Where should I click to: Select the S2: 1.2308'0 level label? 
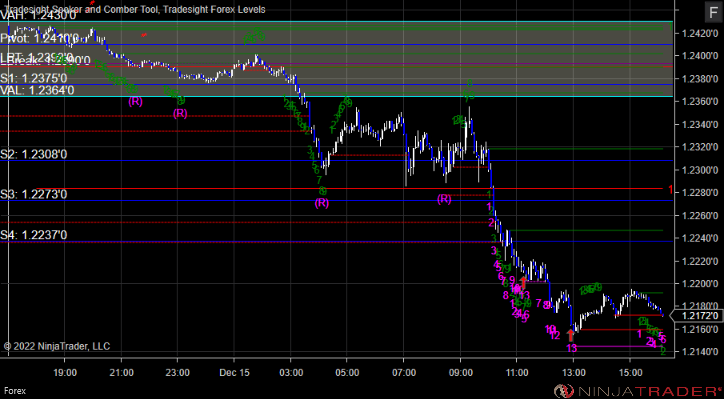tap(33, 154)
